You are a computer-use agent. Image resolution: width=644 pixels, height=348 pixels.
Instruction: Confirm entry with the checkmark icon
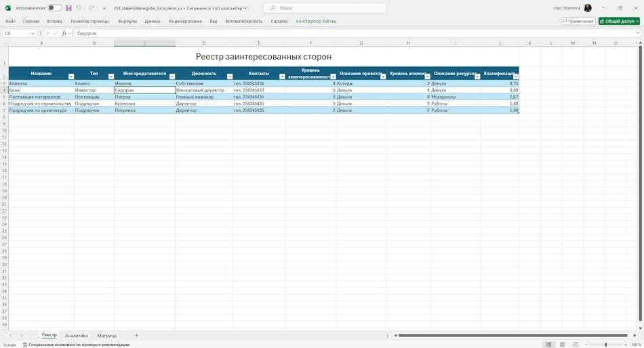56,33
